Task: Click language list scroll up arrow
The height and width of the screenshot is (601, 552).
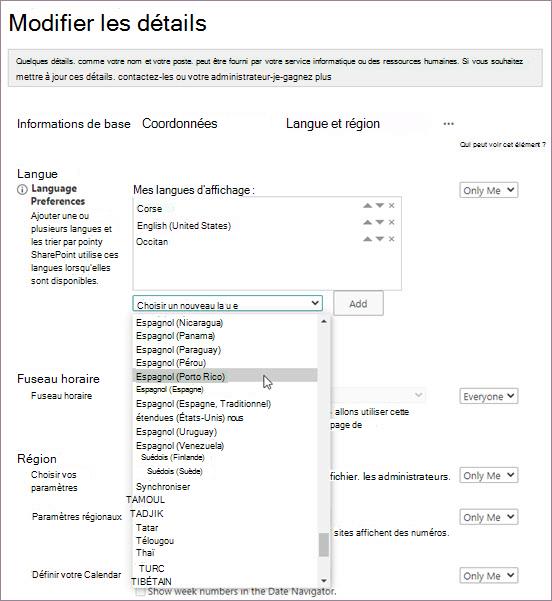Action: click(x=324, y=321)
